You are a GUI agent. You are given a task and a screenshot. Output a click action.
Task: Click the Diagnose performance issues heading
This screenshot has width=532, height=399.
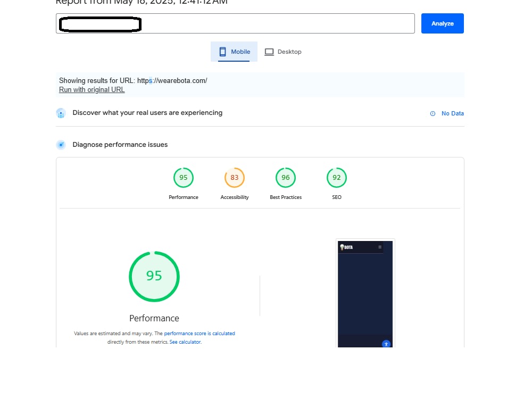tap(120, 145)
